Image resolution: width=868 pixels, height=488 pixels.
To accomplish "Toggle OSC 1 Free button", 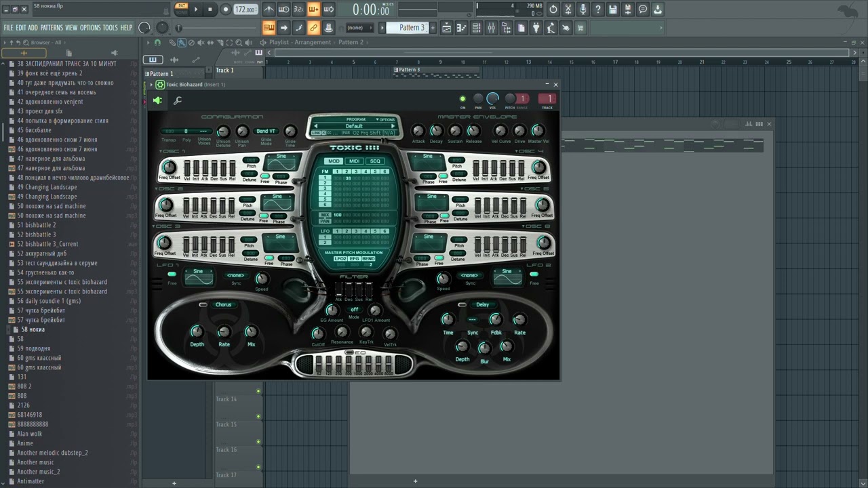I will [265, 176].
